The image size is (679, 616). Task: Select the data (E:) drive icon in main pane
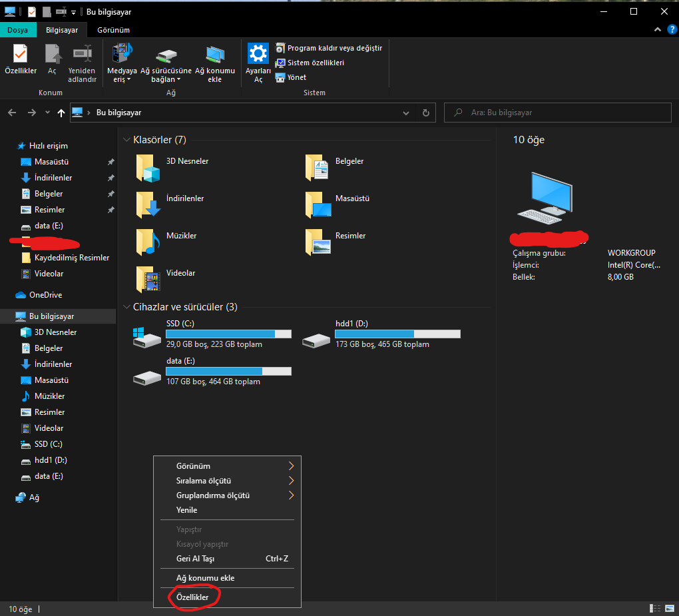(x=147, y=378)
